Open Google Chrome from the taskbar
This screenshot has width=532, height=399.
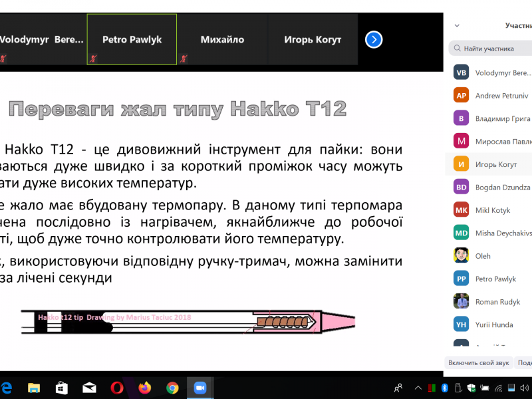coord(172,388)
